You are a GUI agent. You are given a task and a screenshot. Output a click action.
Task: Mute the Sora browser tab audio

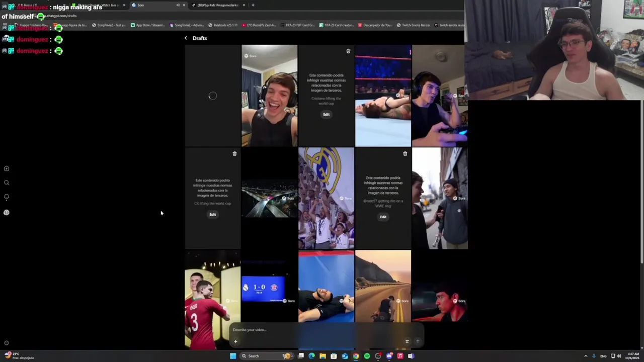pyautogui.click(x=178, y=5)
